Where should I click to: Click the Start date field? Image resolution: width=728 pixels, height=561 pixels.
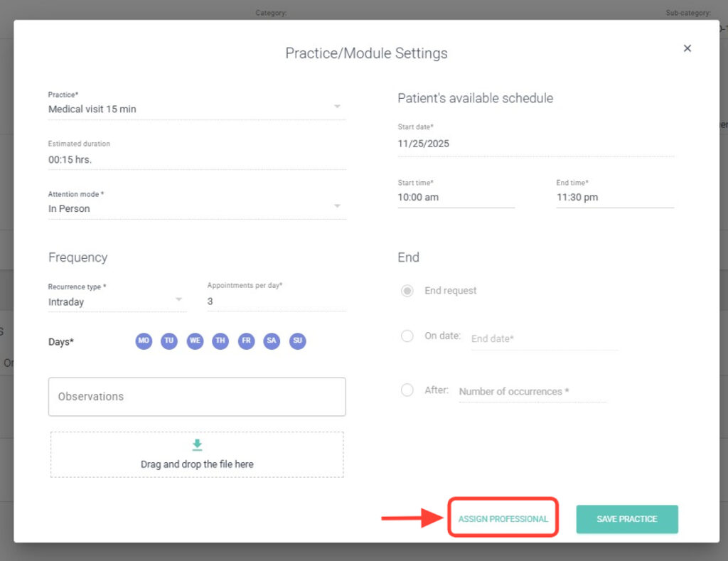[x=535, y=144]
